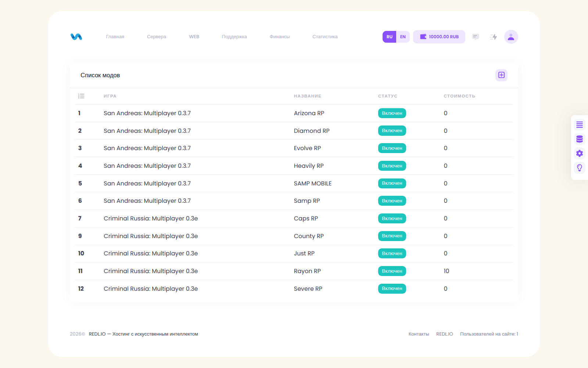Go to the Финансы menu
588x368 pixels.
280,37
